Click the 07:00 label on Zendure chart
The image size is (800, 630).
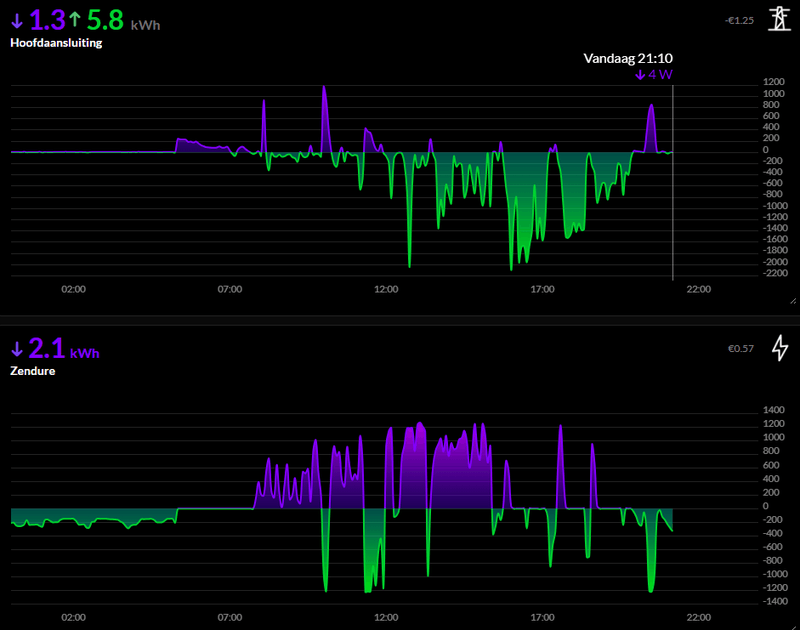coord(230,617)
